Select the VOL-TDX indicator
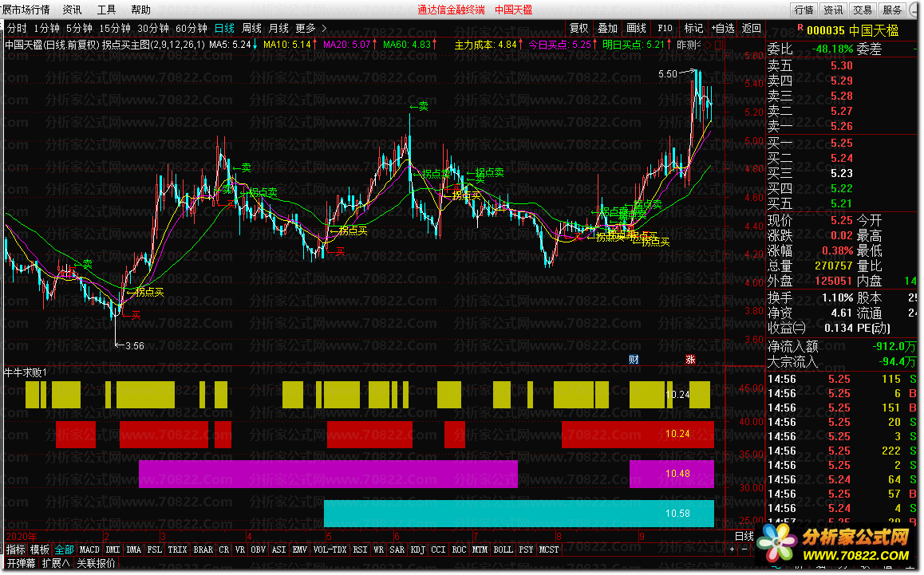 (x=330, y=549)
